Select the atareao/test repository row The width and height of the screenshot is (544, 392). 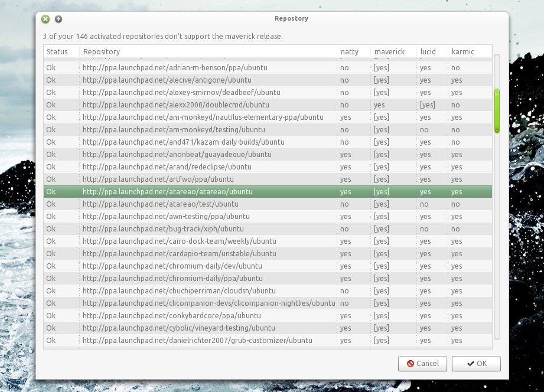click(268, 204)
